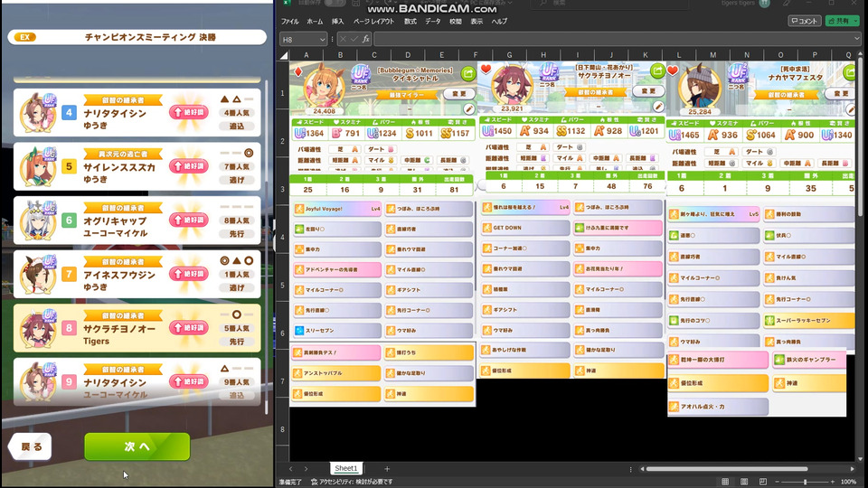This screenshot has width=868, height=488.
Task: Click the formula bar cancel X icon
Action: 343,39
